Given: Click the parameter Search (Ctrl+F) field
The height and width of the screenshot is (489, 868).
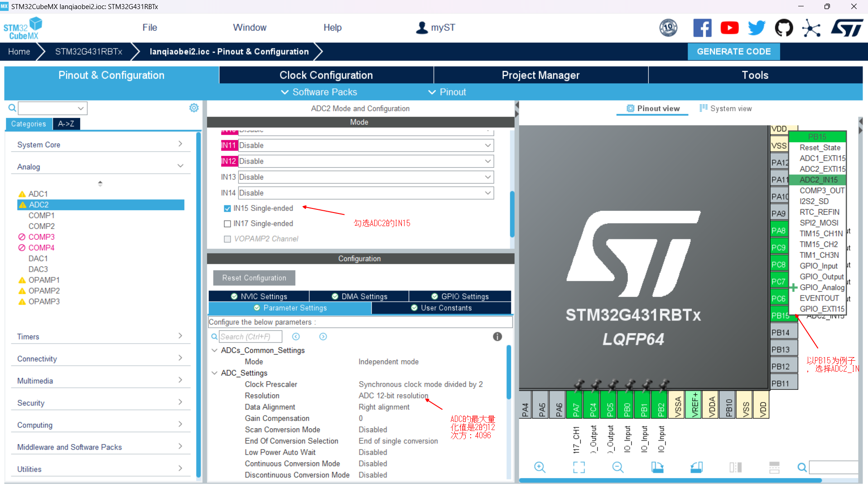Looking at the screenshot, I should click(x=251, y=336).
